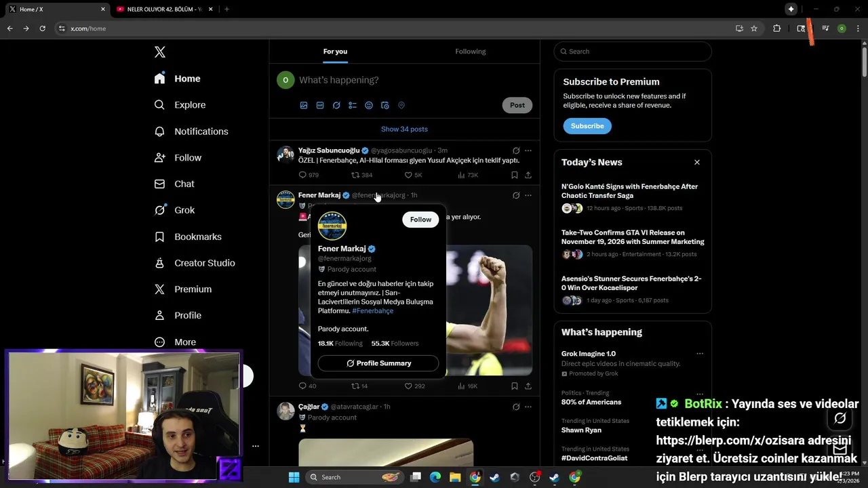The width and height of the screenshot is (868, 488).
Task: Show 34 new posts
Action: coord(404,129)
